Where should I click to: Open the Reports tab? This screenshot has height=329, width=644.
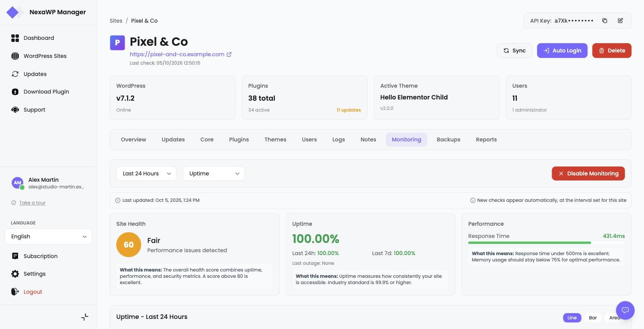point(486,140)
